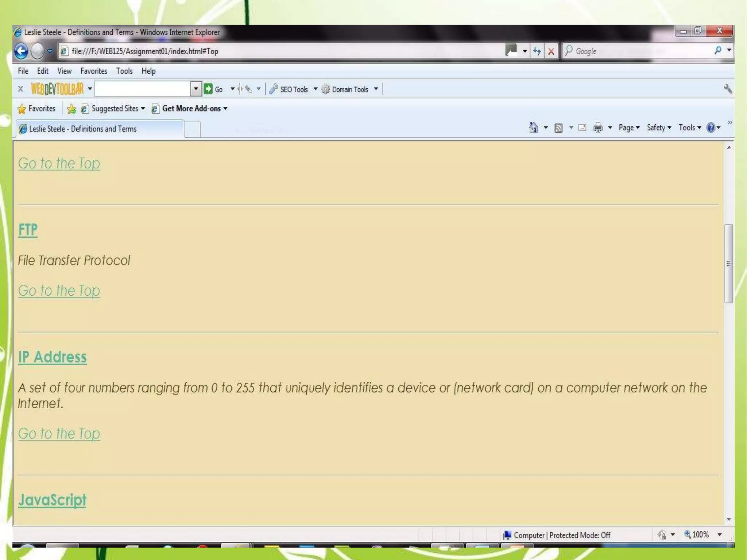Image resolution: width=747 pixels, height=560 pixels.
Task: Click the Stop loading red X icon
Action: pyautogui.click(x=551, y=51)
